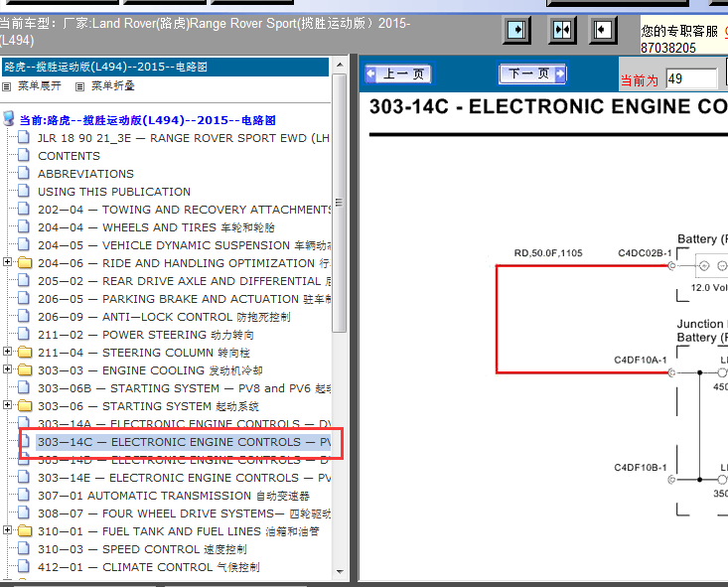The width and height of the screenshot is (728, 587).
Task: Click the tree panel vertical scrollbar thumb
Action: pos(340,203)
